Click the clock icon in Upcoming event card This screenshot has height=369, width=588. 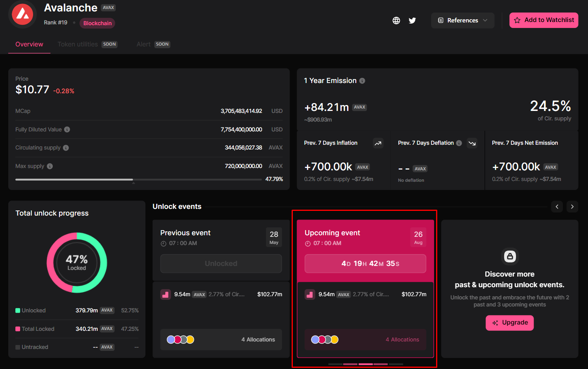click(x=308, y=244)
